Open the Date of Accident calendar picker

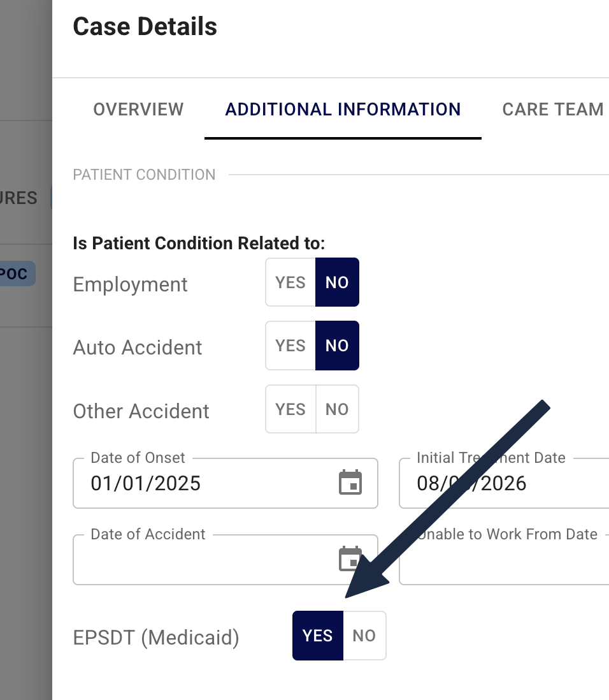[x=350, y=559]
